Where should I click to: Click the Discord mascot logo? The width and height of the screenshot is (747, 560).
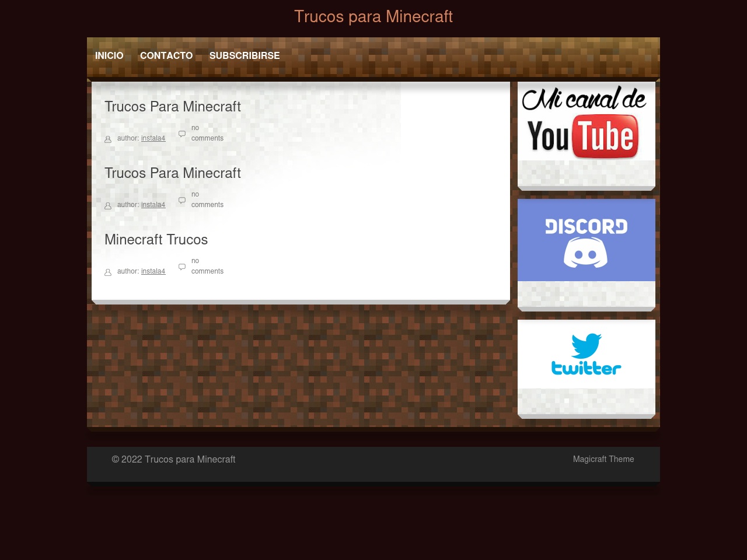click(585, 253)
